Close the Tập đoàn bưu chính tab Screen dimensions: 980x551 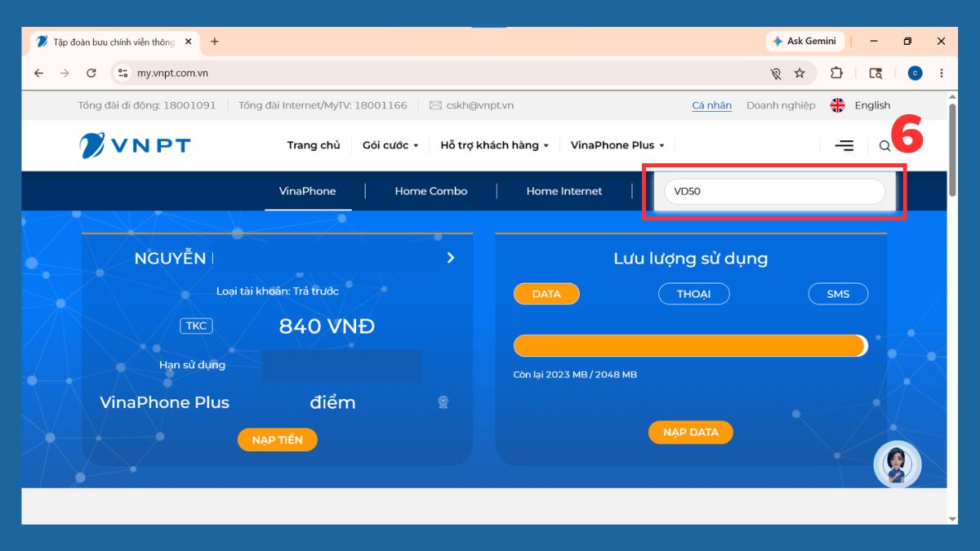coord(189,41)
